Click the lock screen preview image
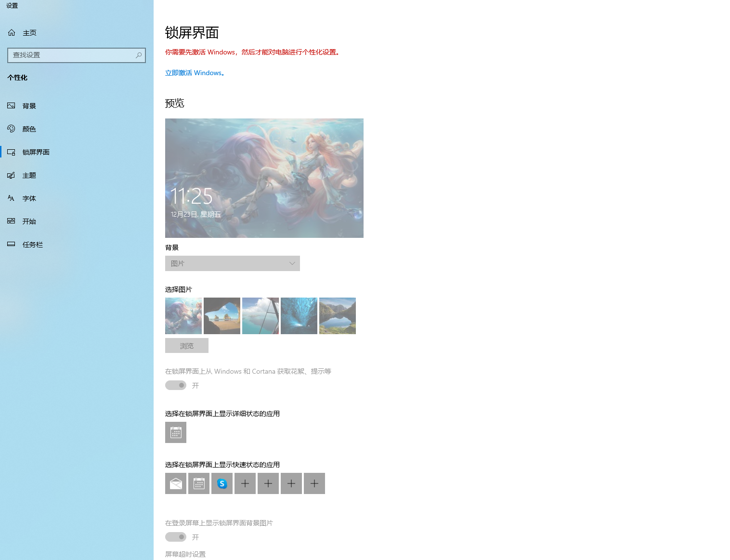This screenshot has height=560, width=730. pyautogui.click(x=264, y=178)
